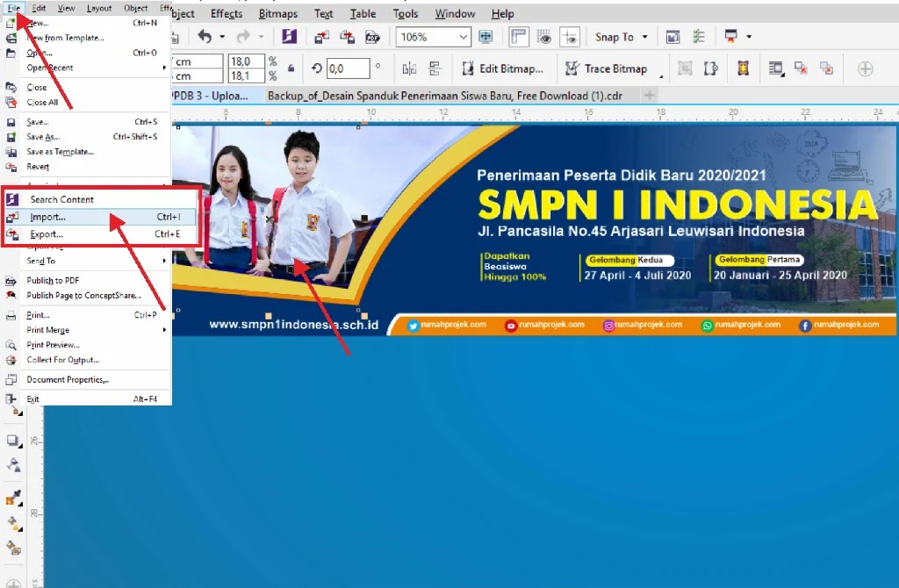Viewport: 899px width, 588px height.
Task: Expand the Send To submenu
Action: tap(164, 261)
